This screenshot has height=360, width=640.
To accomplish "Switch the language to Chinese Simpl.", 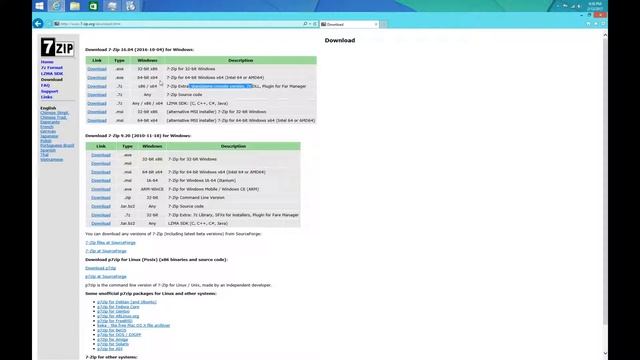I will click(x=54, y=113).
